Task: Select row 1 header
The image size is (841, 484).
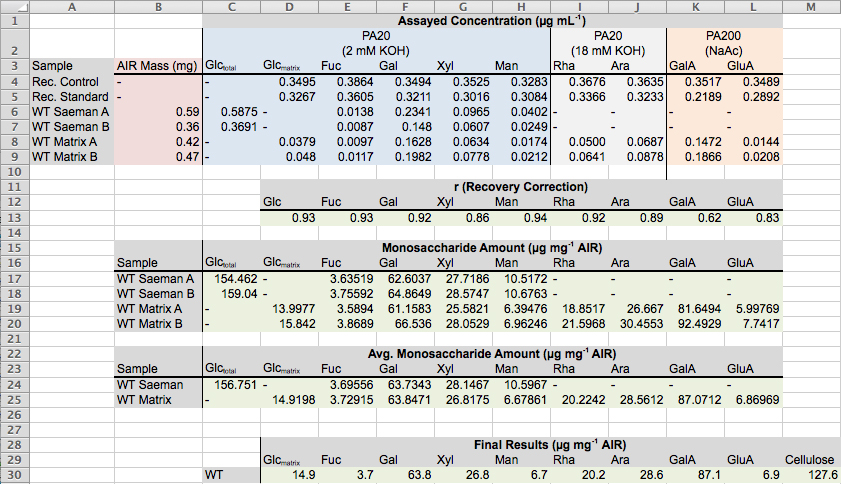Action: [14, 21]
